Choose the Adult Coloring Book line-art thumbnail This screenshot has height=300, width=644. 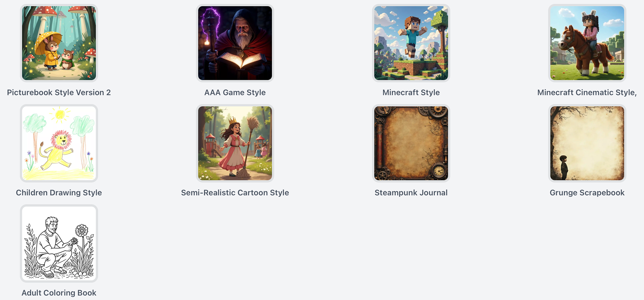[x=59, y=243]
